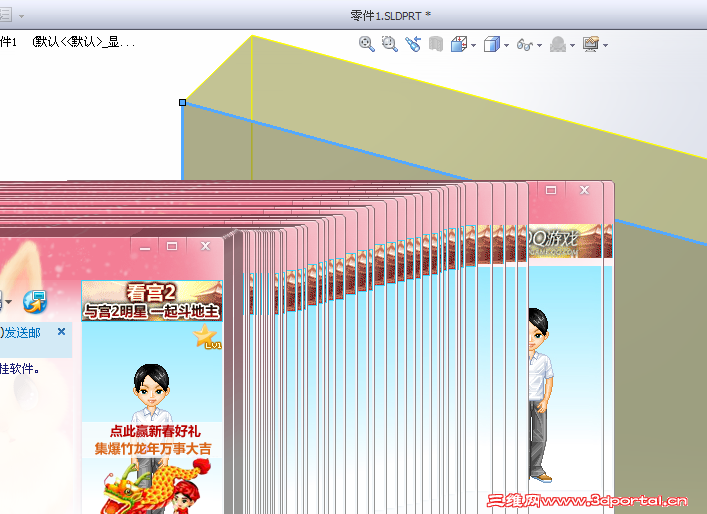Click the Hide/Show Items glasses icon
The width and height of the screenshot is (707, 514).
[525, 44]
